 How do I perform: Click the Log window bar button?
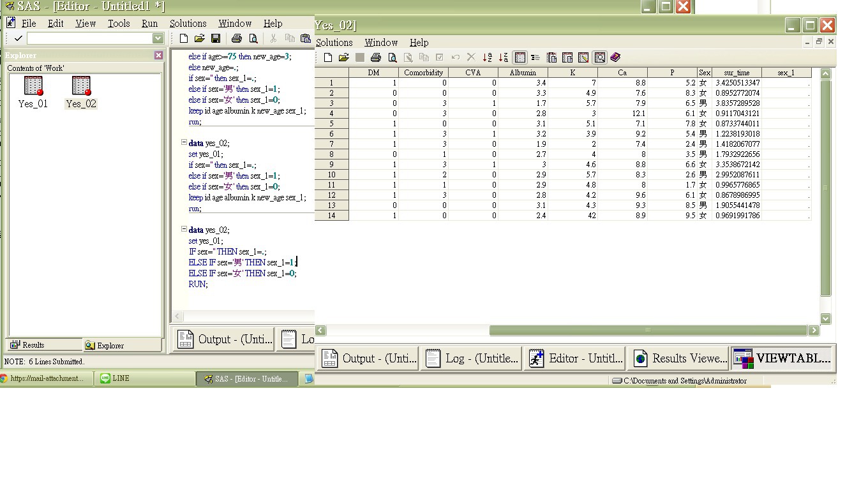pyautogui.click(x=471, y=359)
